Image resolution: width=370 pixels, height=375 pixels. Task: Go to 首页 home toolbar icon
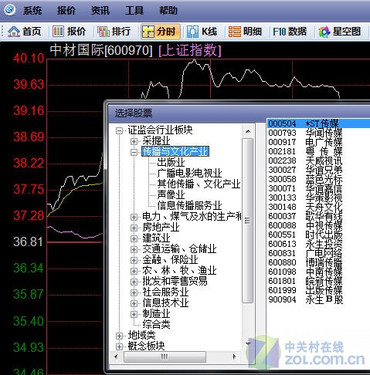click(24, 32)
